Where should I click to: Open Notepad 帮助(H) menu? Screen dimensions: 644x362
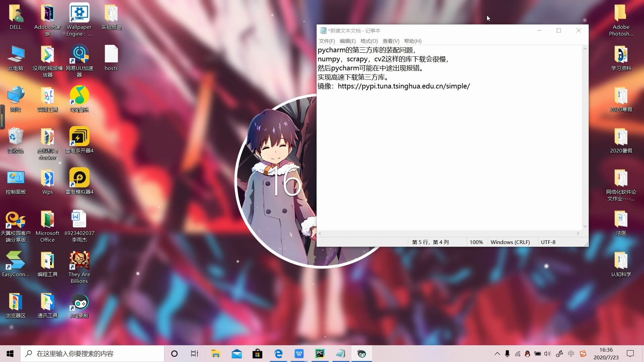click(413, 41)
